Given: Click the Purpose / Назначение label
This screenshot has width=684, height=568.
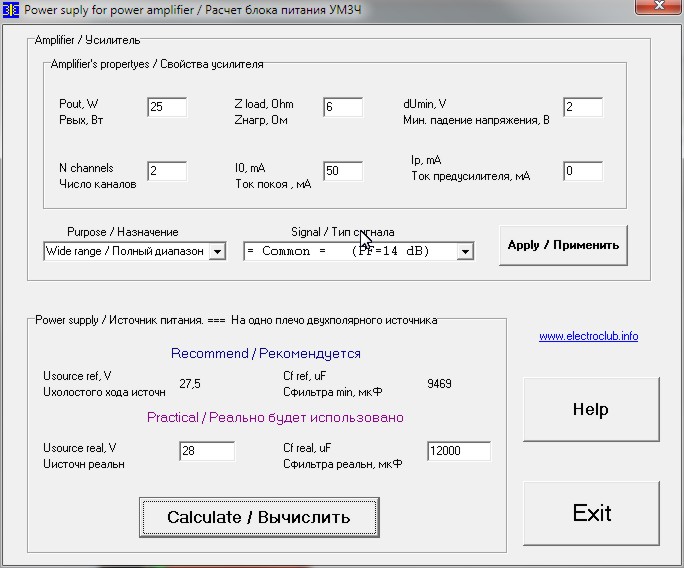Looking at the screenshot, I should coord(123,232).
